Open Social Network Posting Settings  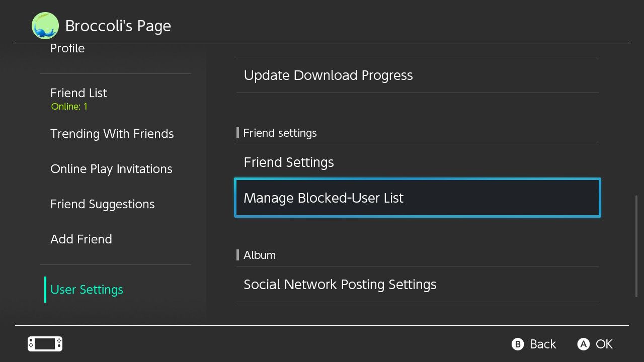[340, 285]
